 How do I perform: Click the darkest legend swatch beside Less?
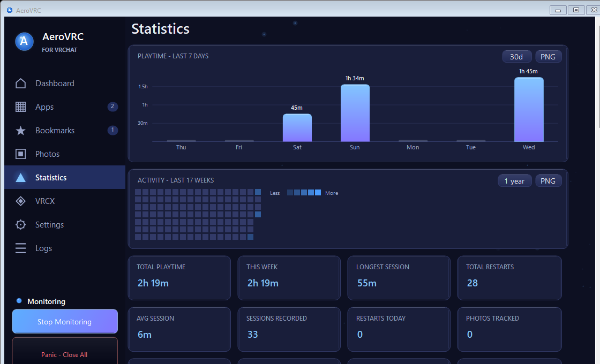coord(290,193)
